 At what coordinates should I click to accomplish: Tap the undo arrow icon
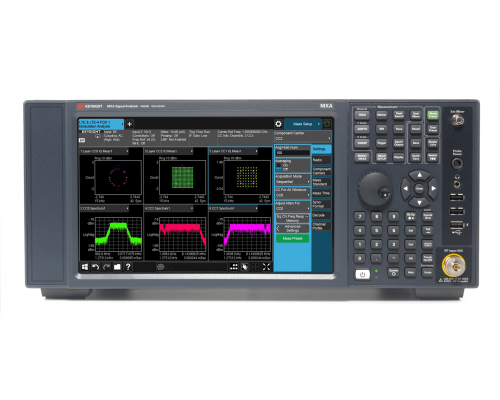[x=96, y=267]
